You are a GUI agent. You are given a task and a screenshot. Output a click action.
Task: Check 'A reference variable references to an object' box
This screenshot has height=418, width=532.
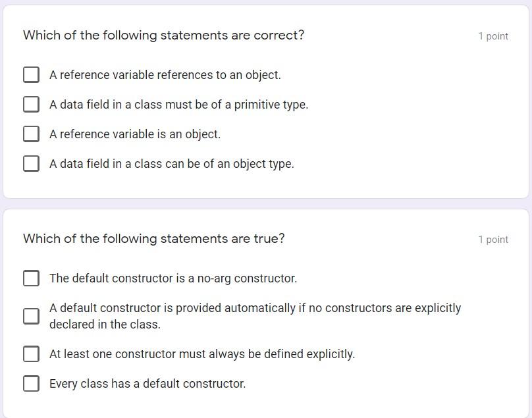tap(31, 74)
